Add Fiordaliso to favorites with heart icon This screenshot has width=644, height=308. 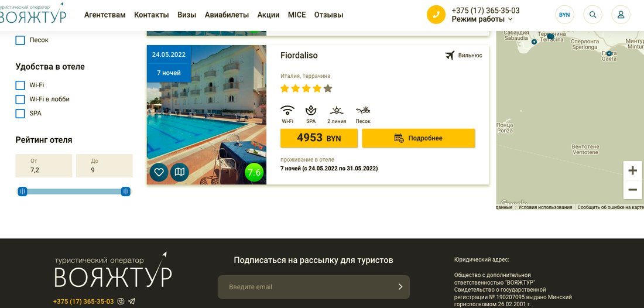point(159,173)
